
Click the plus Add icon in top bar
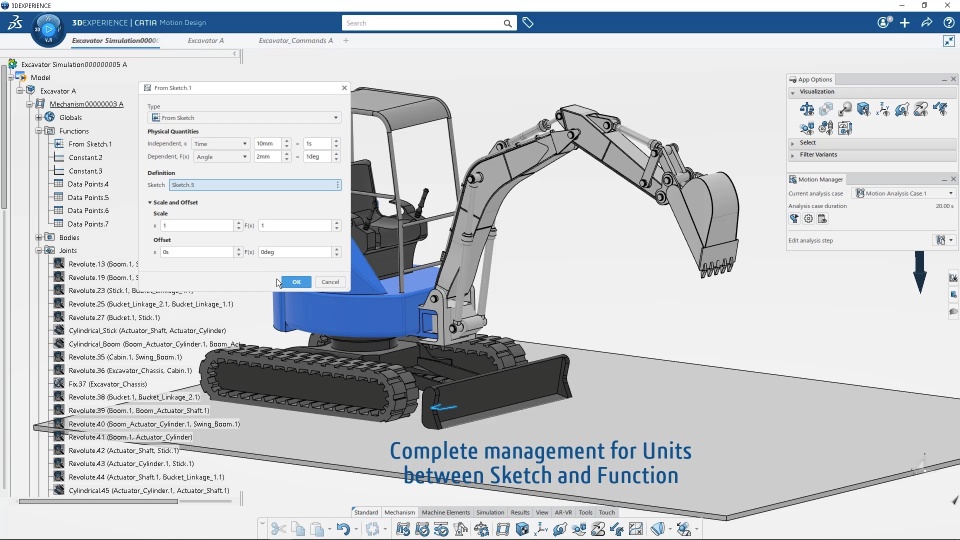point(905,23)
